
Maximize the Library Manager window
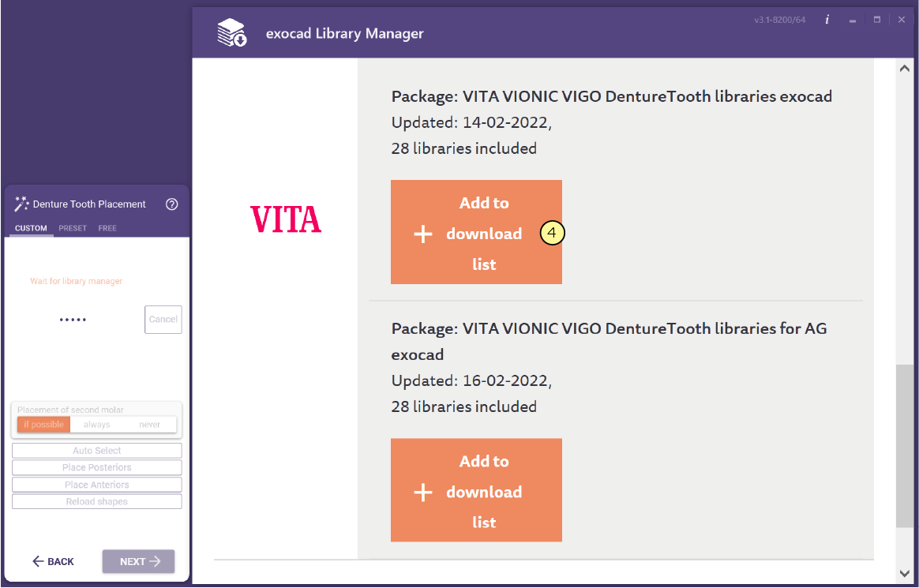click(877, 20)
